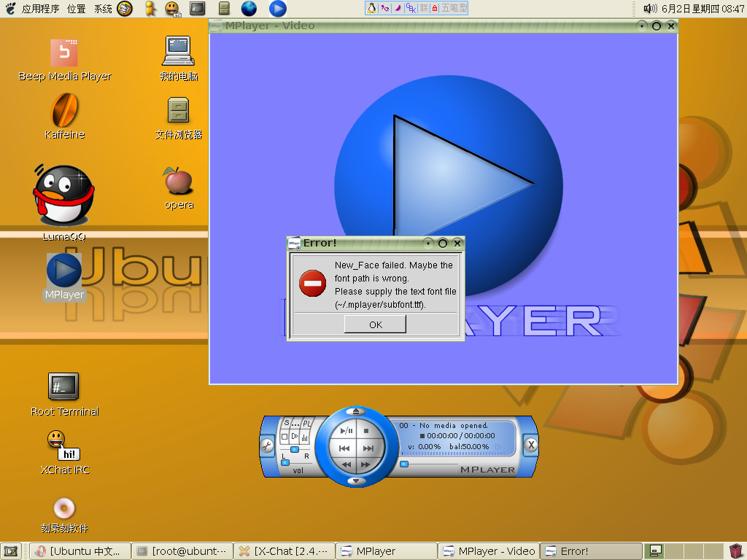Skip to previous track in MPlayer
Viewport: 747px width, 560px height.
pos(344,448)
